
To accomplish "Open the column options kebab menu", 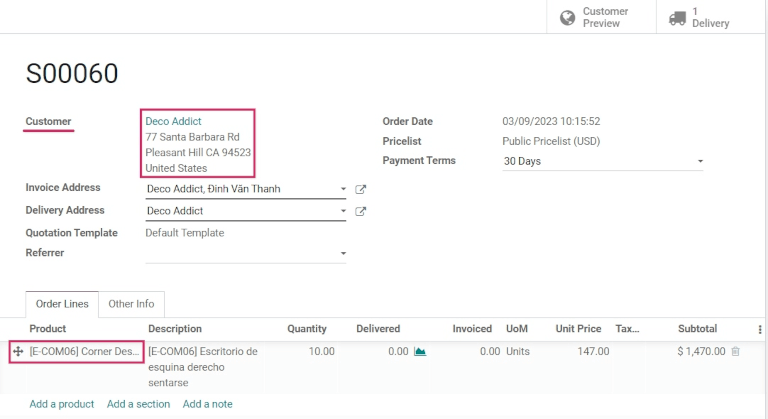I will (x=759, y=329).
